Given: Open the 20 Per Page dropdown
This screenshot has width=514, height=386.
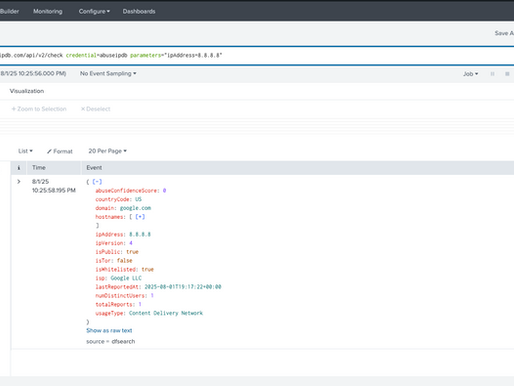Looking at the screenshot, I should click(x=107, y=151).
